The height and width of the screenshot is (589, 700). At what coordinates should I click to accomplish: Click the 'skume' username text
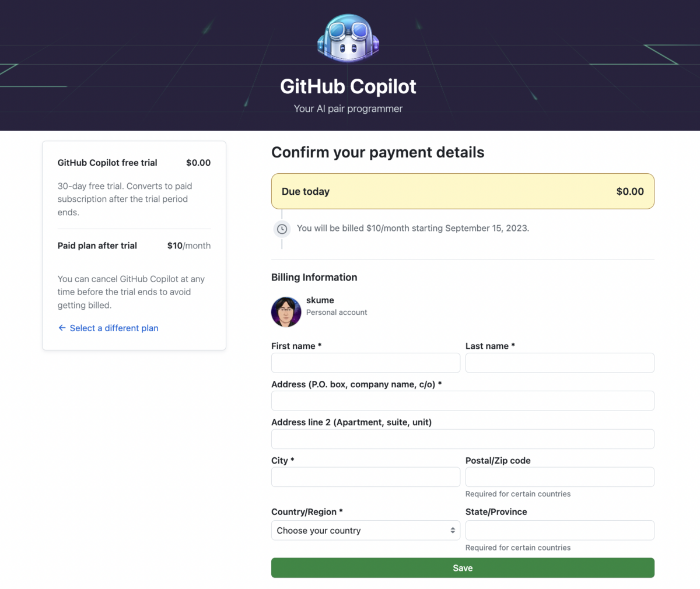[320, 300]
